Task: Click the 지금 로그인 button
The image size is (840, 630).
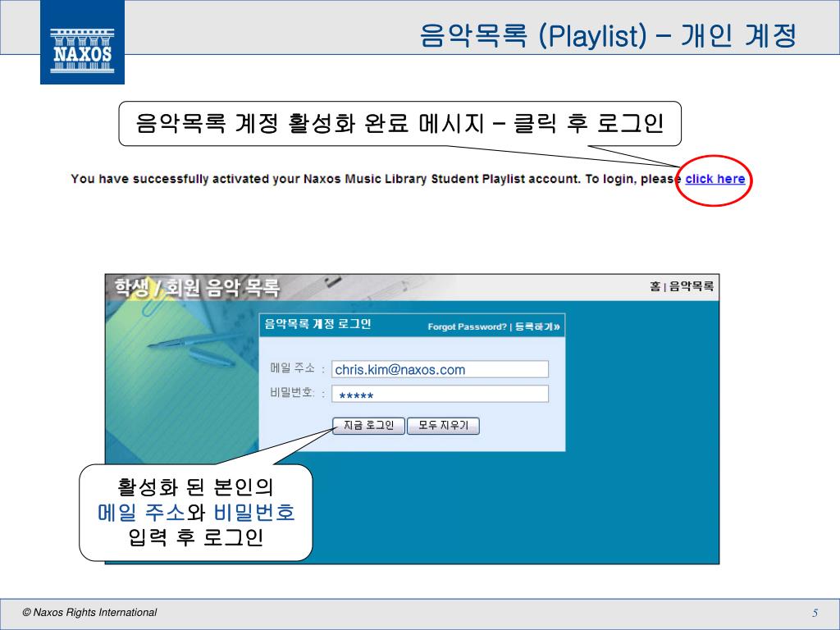Action: [368, 426]
